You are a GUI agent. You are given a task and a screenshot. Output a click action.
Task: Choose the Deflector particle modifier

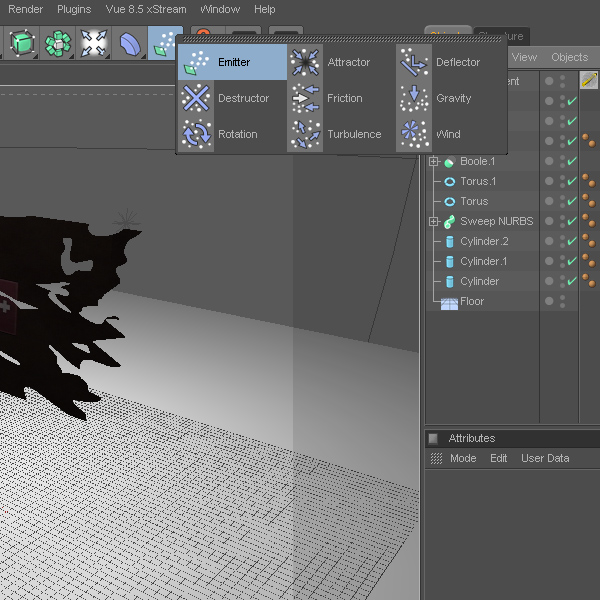click(451, 62)
